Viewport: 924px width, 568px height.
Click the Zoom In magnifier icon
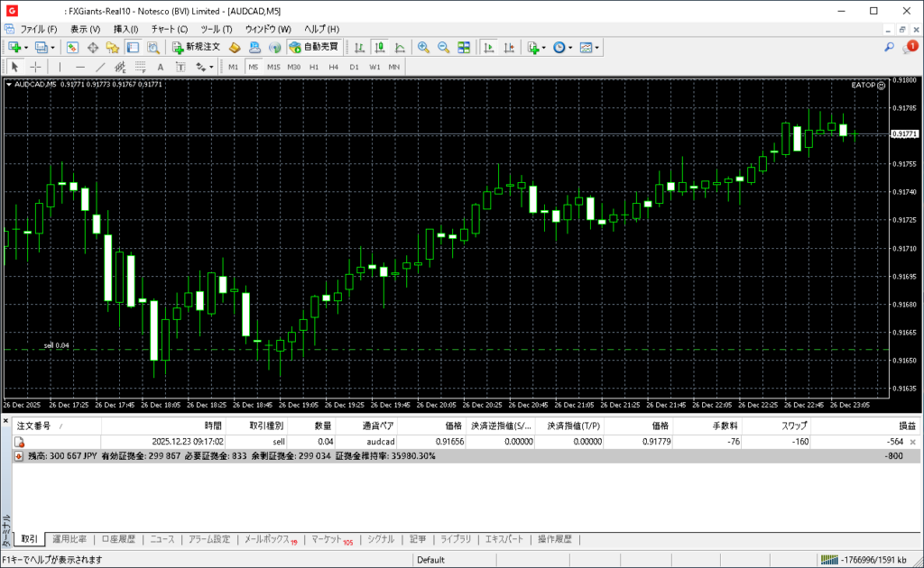point(423,47)
